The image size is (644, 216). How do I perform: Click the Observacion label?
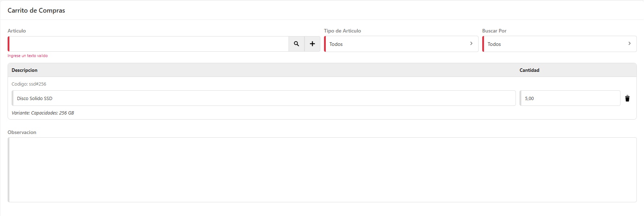click(x=22, y=132)
